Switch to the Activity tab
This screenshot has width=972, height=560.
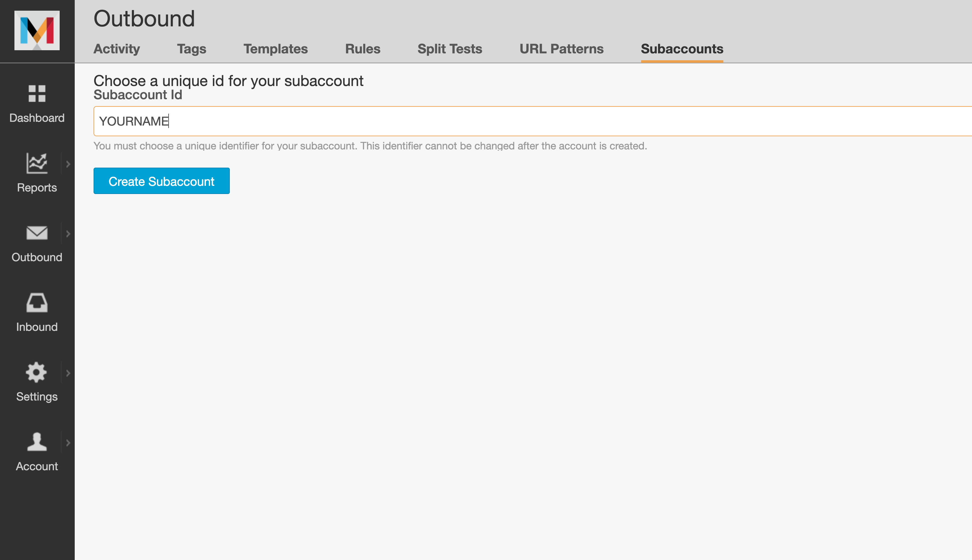coord(116,48)
